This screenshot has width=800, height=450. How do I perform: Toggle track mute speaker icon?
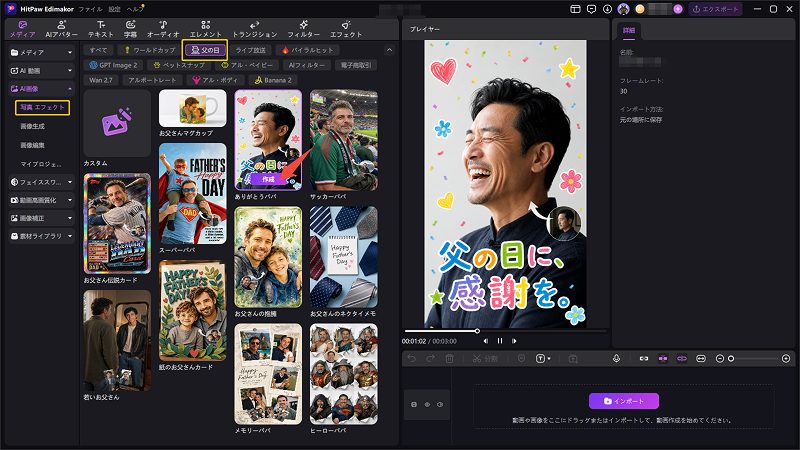[x=440, y=405]
